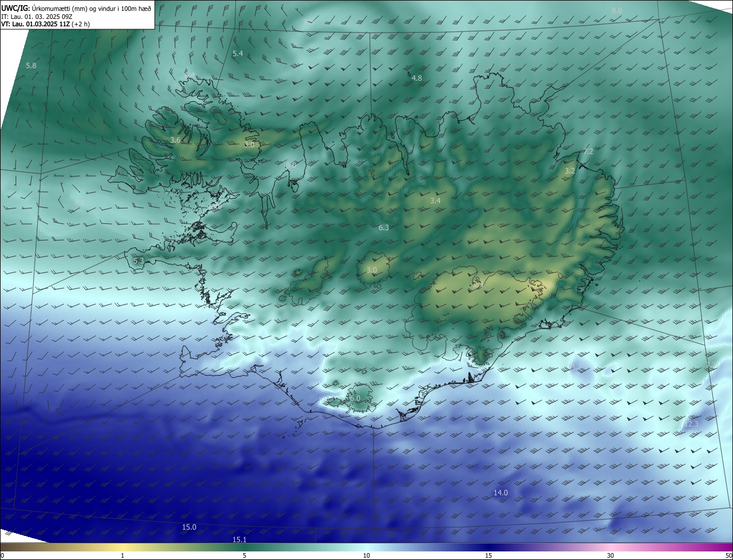Viewport: 733px width, 560px height.
Task: Click the 3.4 value label on the map
Action: tap(435, 200)
